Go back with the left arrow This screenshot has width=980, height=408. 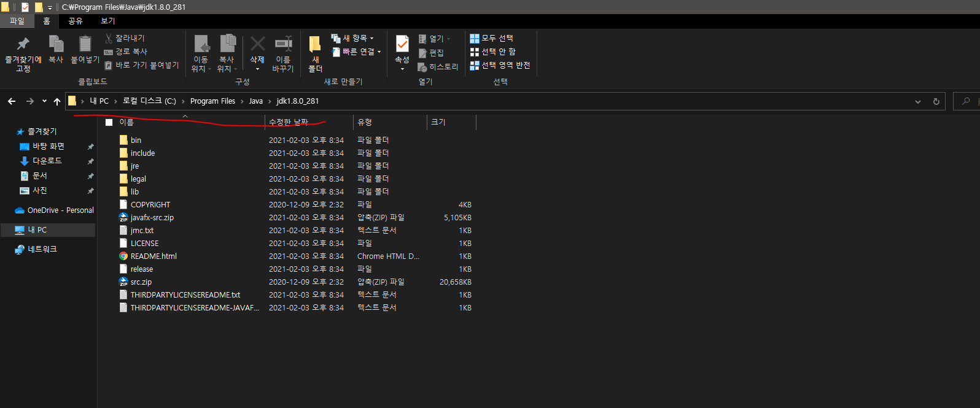12,101
